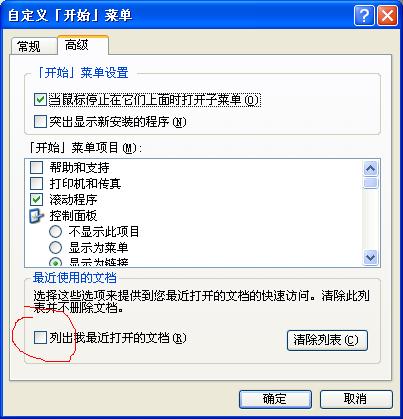Click the 清除列表 button
Screen dimensions: 403x419
point(327,340)
